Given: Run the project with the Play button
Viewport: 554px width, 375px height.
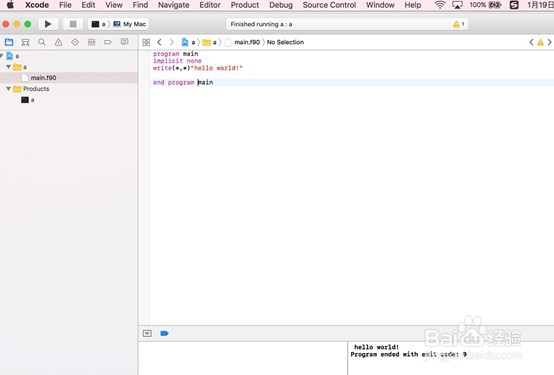Looking at the screenshot, I should [x=48, y=24].
